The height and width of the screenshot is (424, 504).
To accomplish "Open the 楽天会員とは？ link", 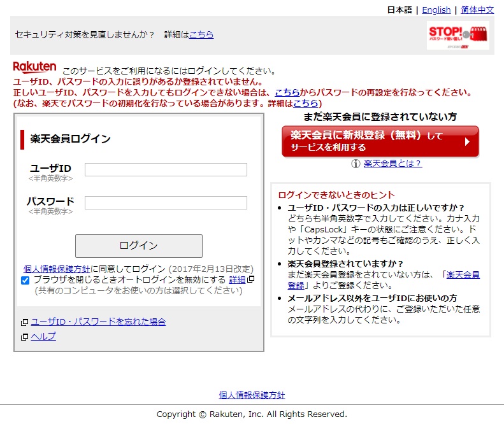I will [392, 163].
